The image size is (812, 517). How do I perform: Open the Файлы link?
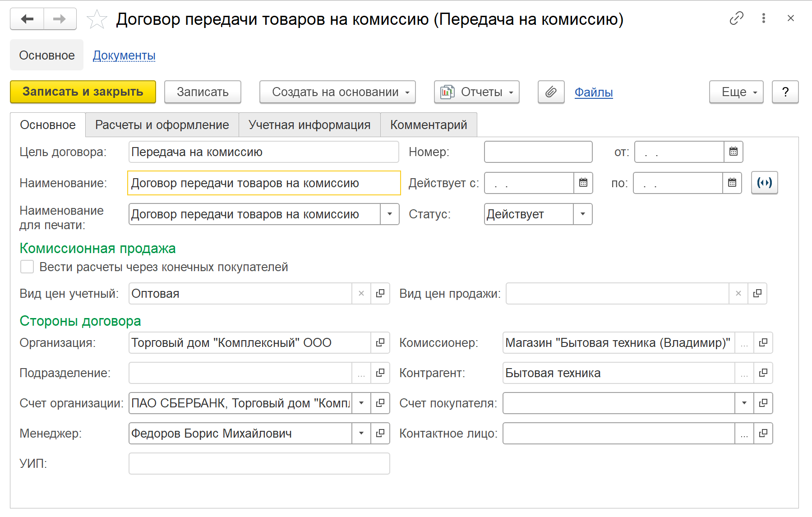click(593, 92)
